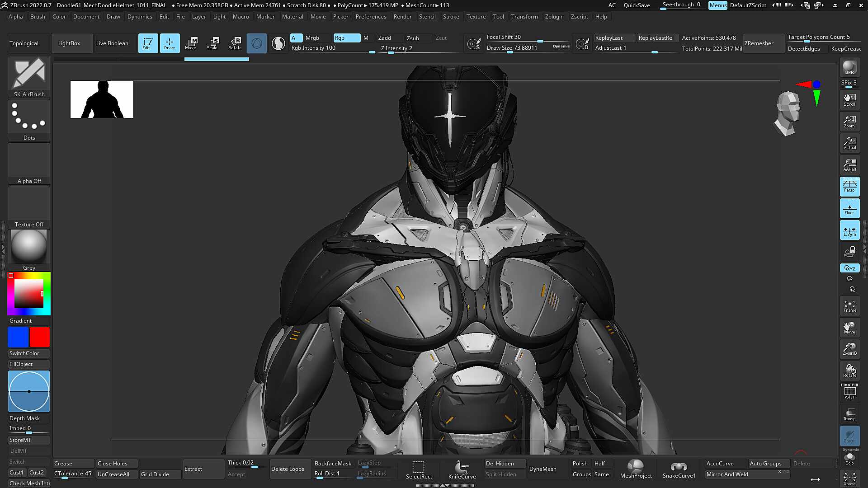Click the silhouette reference thumbnail
This screenshot has height=488, width=868.
(102, 99)
